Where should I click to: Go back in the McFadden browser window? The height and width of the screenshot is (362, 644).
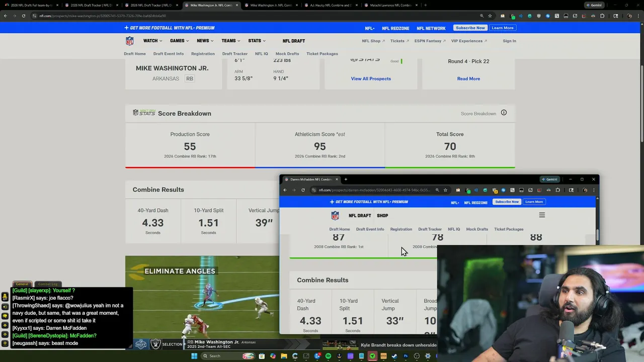pos(285,190)
